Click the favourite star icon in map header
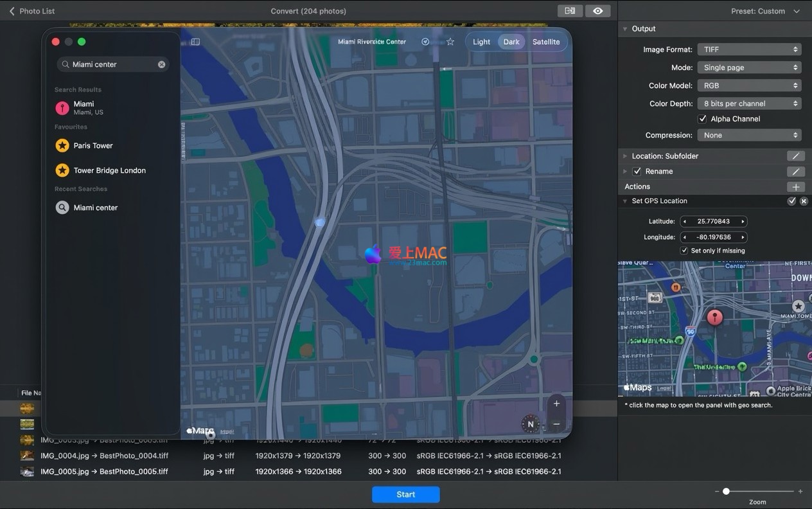The width and height of the screenshot is (812, 509). click(450, 42)
